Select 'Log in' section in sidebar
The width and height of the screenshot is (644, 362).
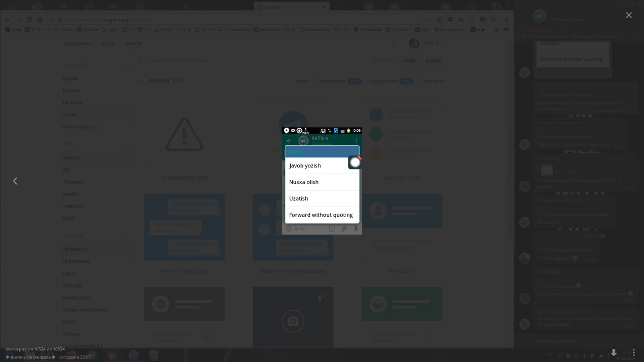pyautogui.click(x=69, y=274)
